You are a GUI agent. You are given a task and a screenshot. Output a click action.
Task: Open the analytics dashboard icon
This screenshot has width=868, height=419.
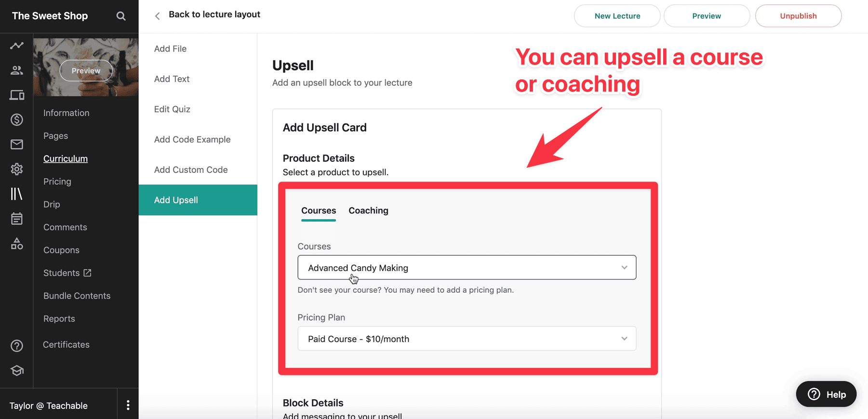(x=17, y=45)
